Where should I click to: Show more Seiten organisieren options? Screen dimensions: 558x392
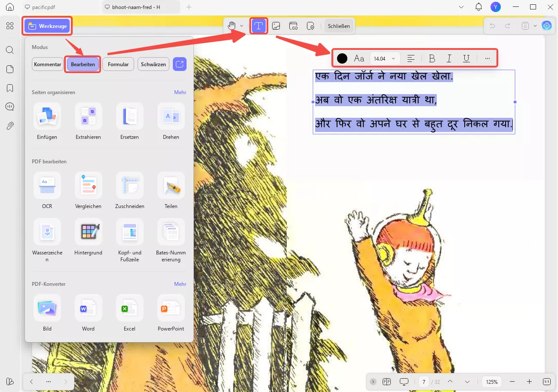(x=180, y=92)
